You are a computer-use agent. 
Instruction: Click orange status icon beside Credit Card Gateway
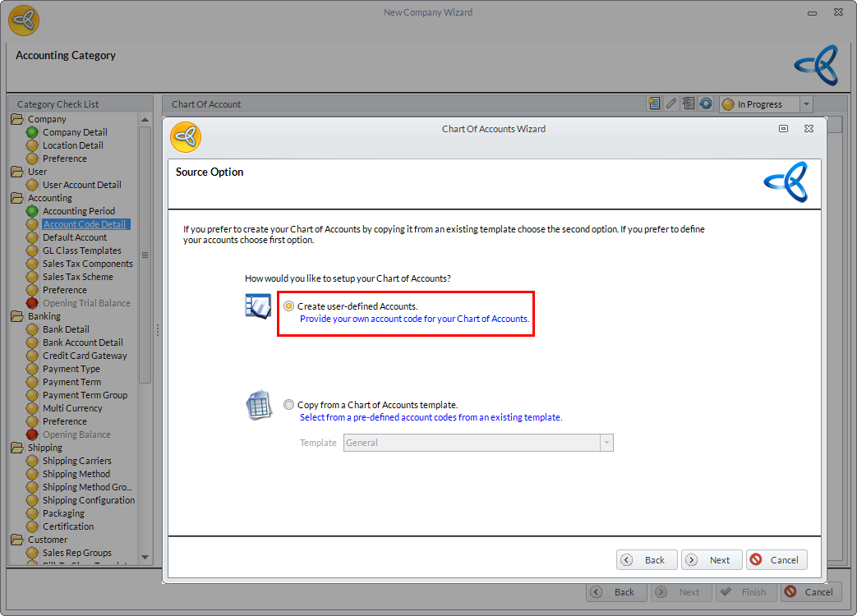tap(32, 356)
